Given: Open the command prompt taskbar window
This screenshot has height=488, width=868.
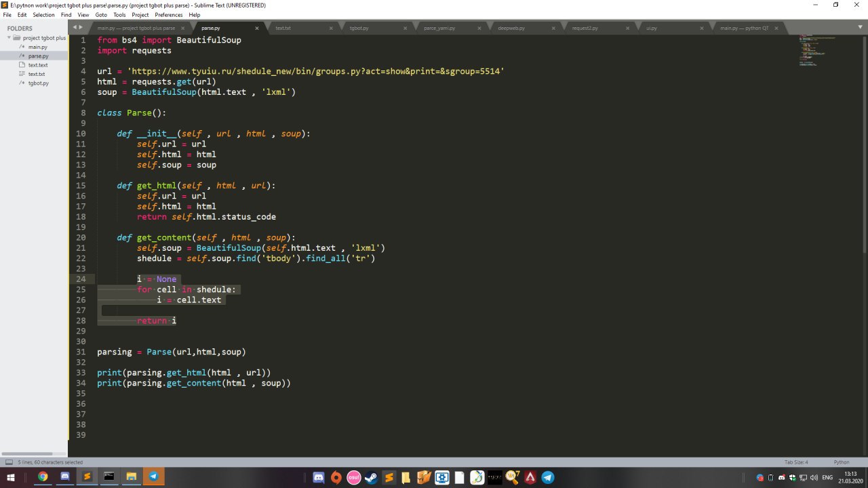Looking at the screenshot, I should (x=108, y=477).
